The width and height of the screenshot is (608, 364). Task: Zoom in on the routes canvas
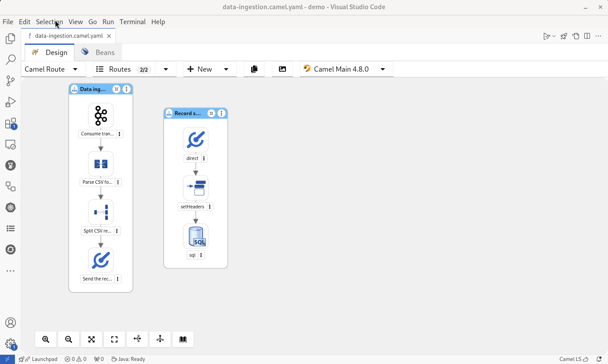(46, 339)
